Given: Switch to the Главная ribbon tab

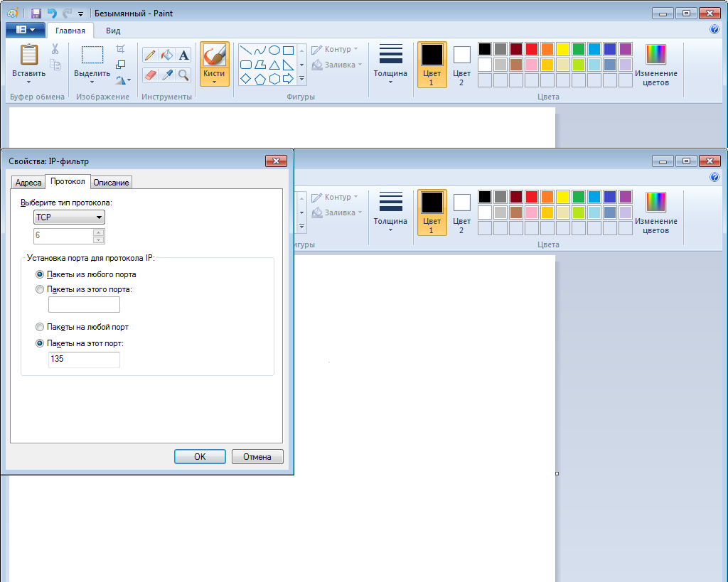Looking at the screenshot, I should (70, 31).
